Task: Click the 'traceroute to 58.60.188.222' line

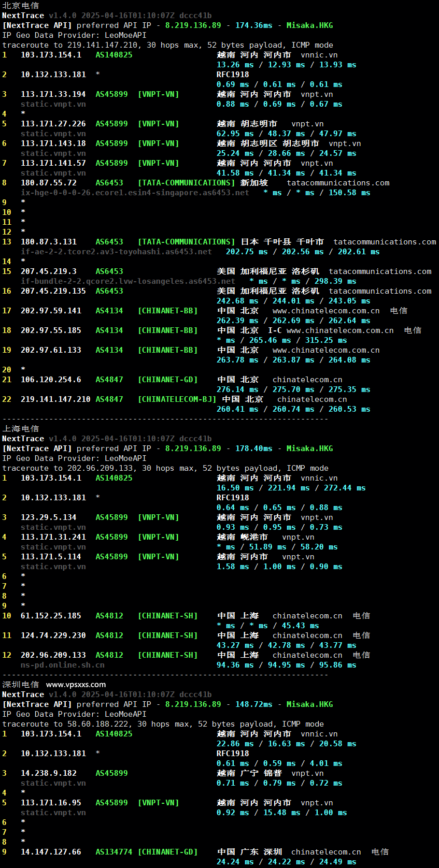Action: pos(163,724)
